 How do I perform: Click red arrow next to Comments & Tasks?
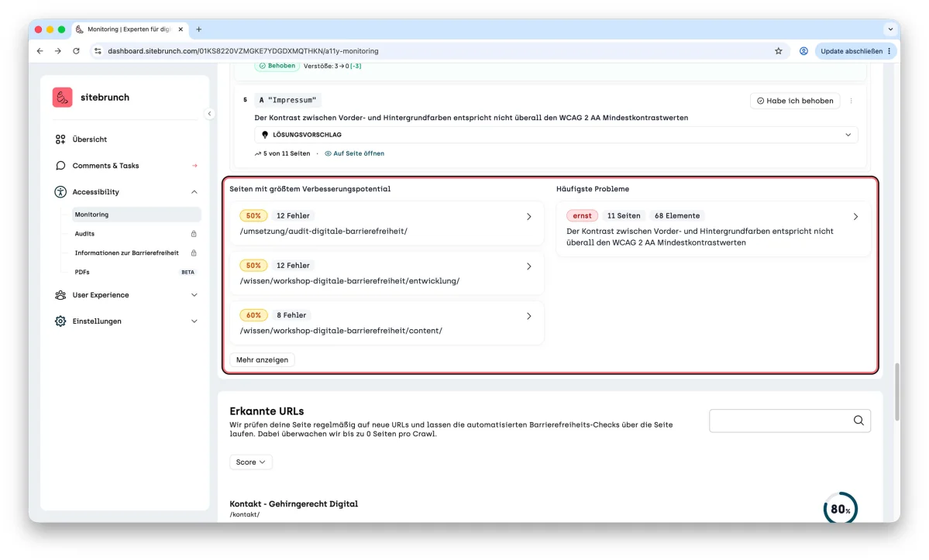coord(194,166)
